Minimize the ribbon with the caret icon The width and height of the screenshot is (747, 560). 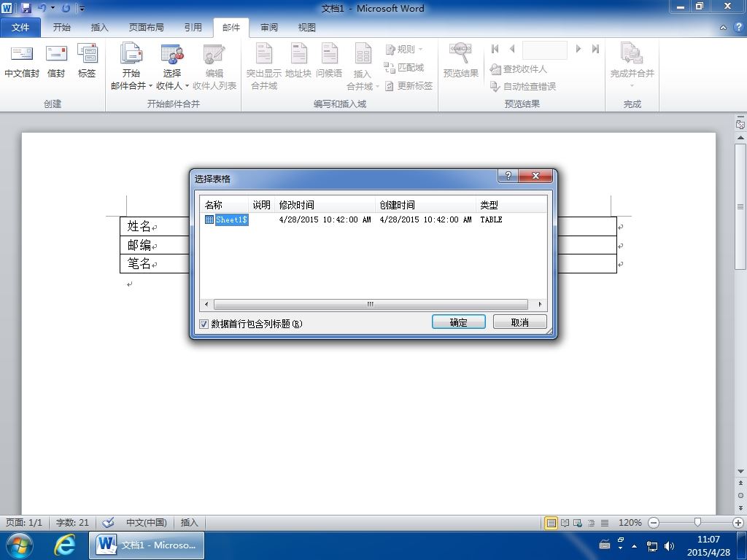(x=723, y=28)
